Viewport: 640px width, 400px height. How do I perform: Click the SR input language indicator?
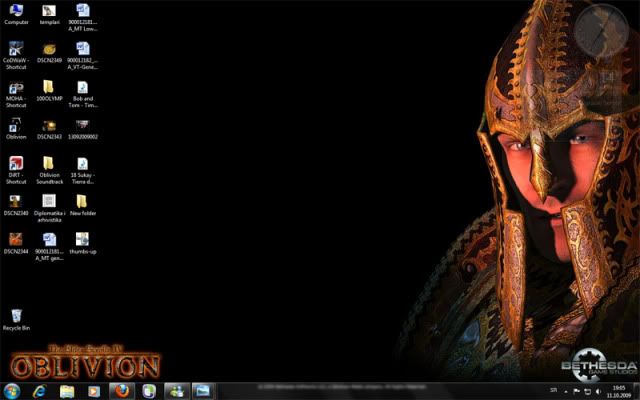coord(554,390)
